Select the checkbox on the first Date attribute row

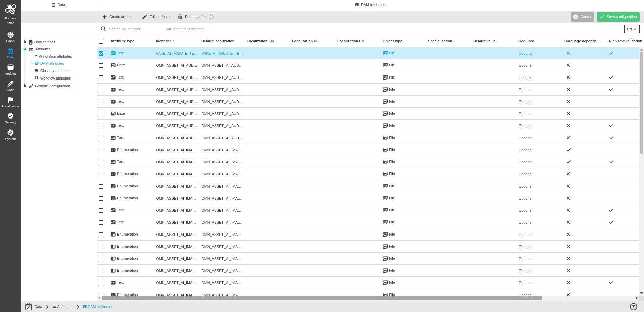tap(101, 65)
